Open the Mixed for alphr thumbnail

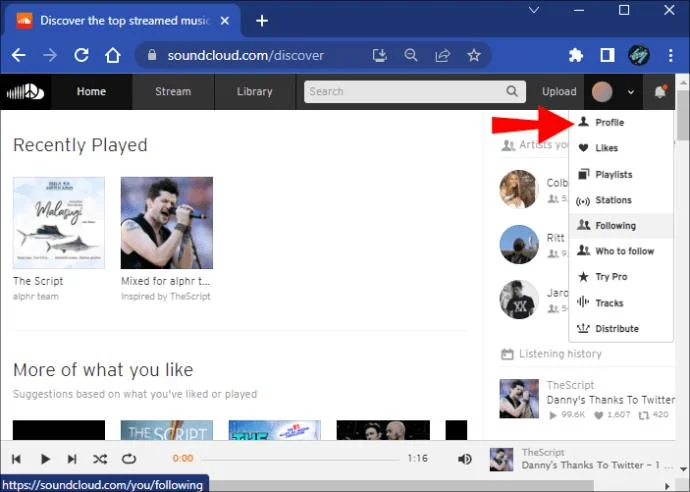click(x=167, y=223)
